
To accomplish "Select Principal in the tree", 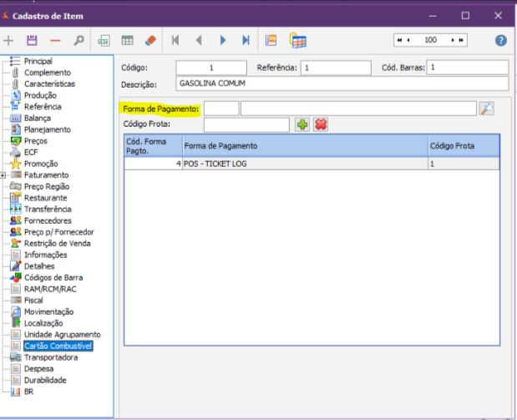I will tap(38, 61).
